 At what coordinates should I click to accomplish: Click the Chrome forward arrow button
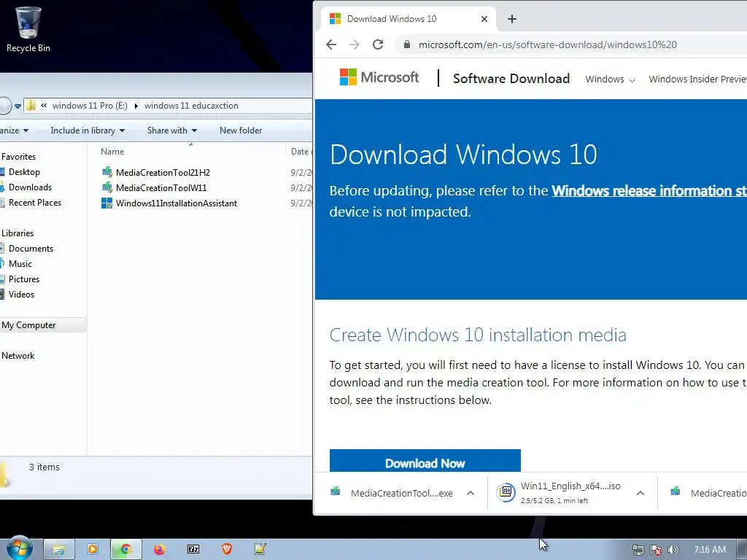pyautogui.click(x=355, y=44)
